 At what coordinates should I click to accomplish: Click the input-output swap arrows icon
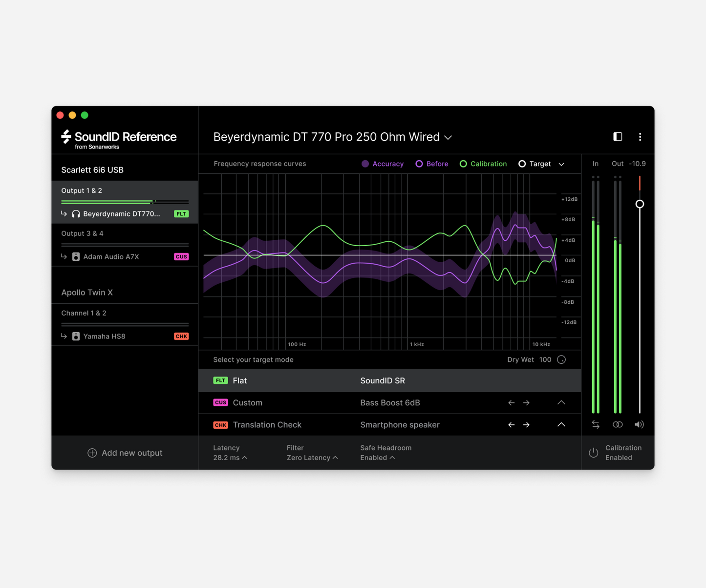(x=596, y=424)
